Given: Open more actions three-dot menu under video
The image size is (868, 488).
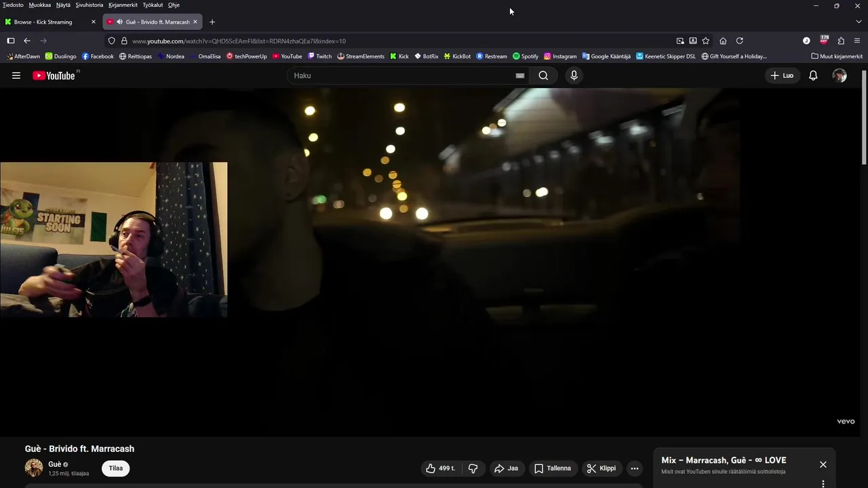Looking at the screenshot, I should 635,468.
